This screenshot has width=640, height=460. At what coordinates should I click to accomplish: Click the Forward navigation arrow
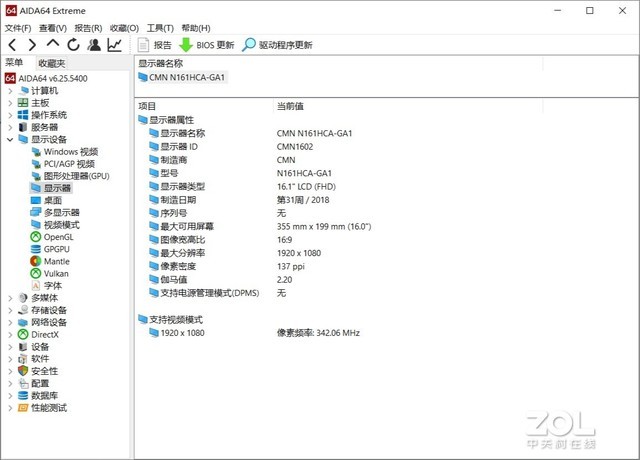[32, 44]
